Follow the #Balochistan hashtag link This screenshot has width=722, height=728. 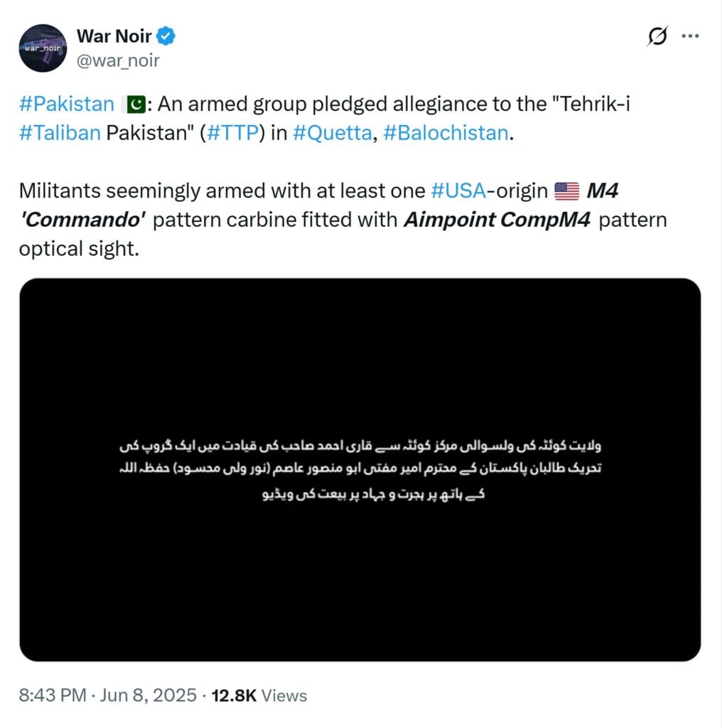tap(445, 133)
